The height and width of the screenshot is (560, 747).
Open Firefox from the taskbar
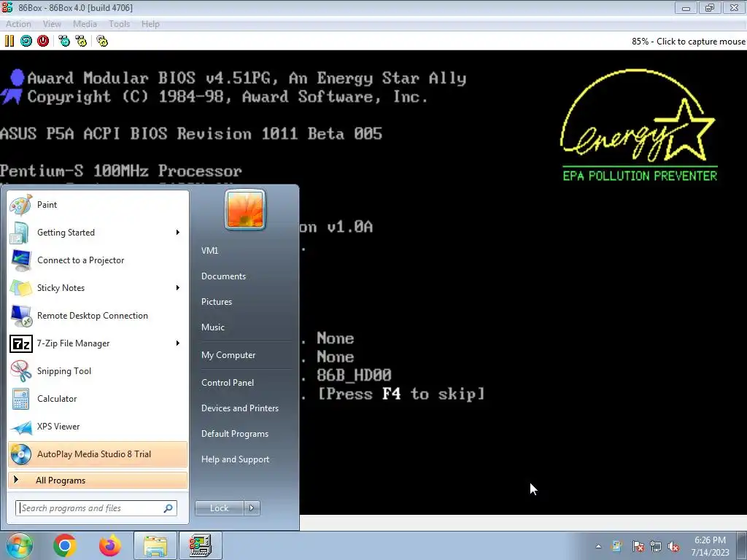[110, 545]
